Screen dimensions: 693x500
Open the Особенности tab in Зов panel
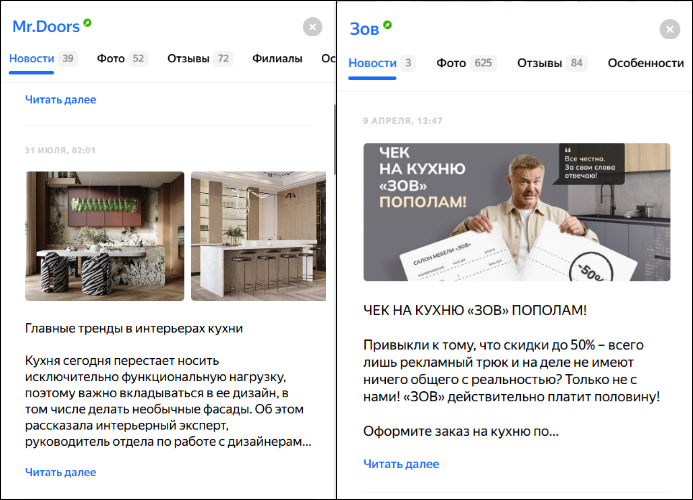pyautogui.click(x=646, y=63)
